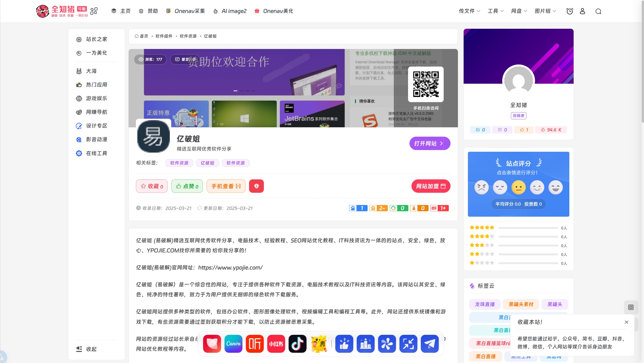Expand the 工具 dropdown menu
644x363 pixels.
[x=496, y=11]
